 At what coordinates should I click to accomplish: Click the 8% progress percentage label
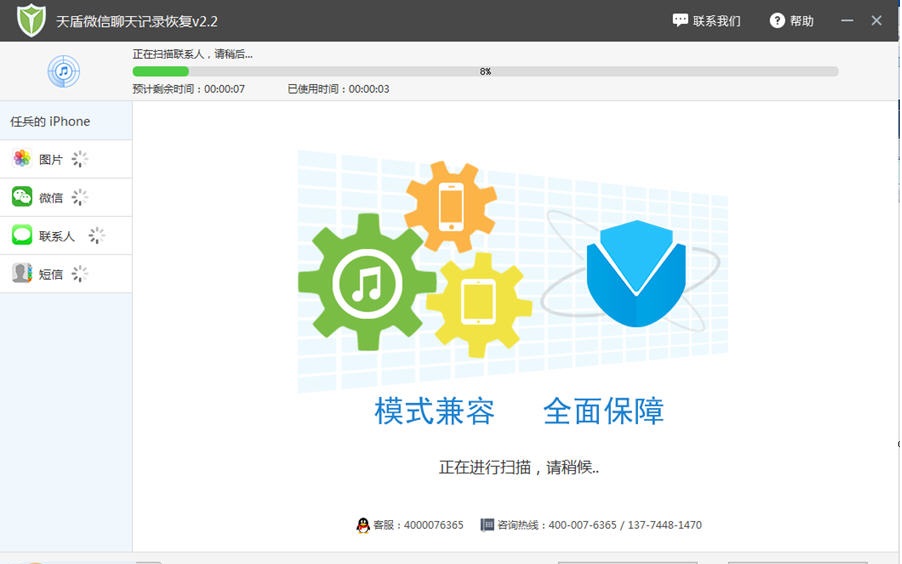(x=485, y=71)
